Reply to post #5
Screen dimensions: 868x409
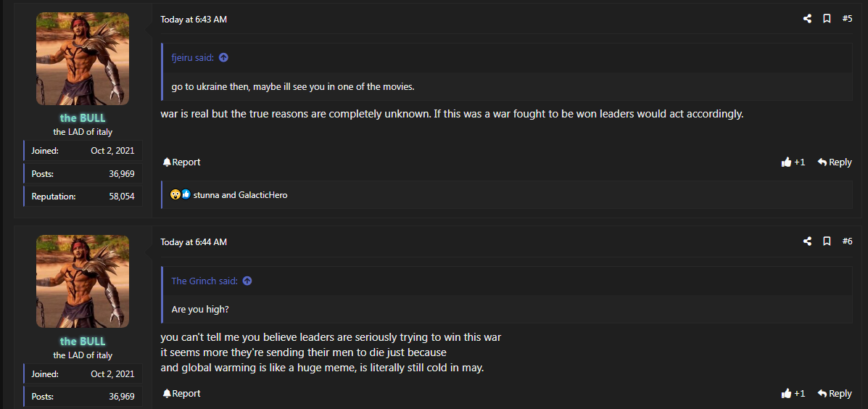835,162
